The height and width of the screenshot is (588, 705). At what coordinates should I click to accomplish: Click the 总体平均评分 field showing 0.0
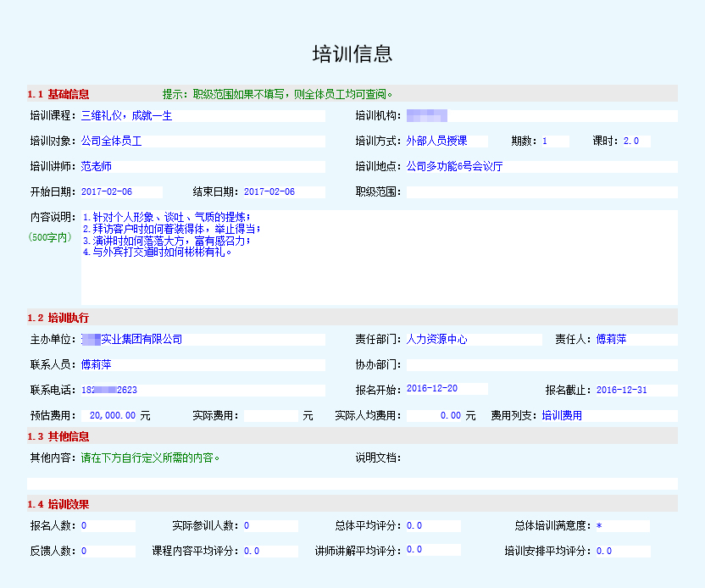pos(434,526)
